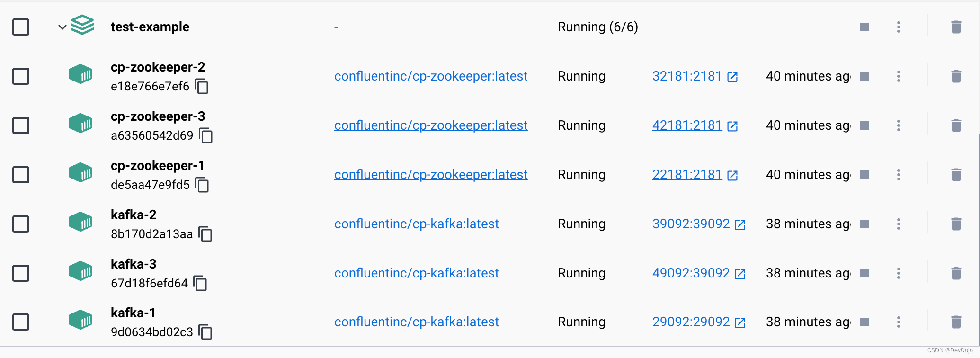Open the options menu for kafka-1
This screenshot has width=980, height=358.
[898, 322]
